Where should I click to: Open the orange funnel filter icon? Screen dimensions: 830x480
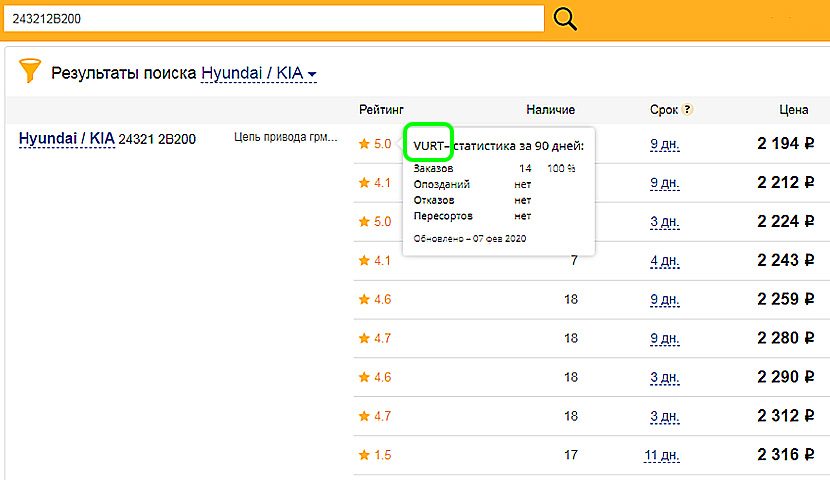pyautogui.click(x=32, y=72)
